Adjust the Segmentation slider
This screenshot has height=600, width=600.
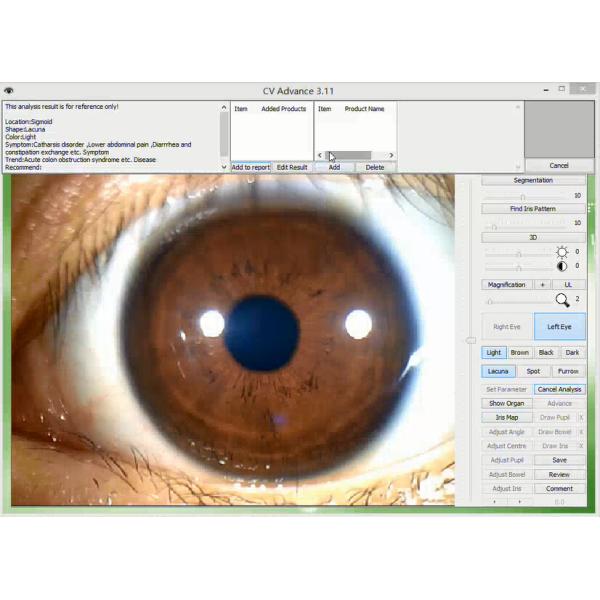tap(521, 196)
